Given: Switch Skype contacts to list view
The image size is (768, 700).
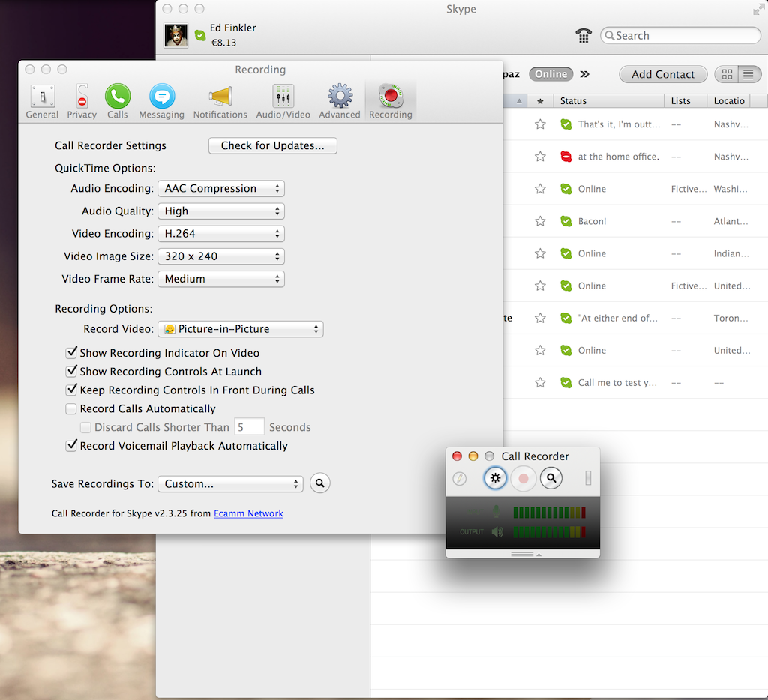Looking at the screenshot, I should (749, 74).
